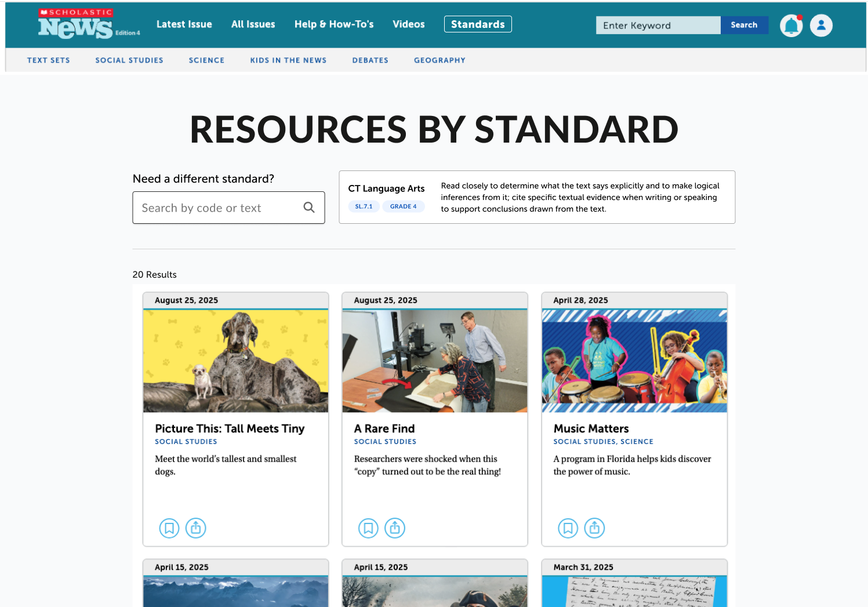The width and height of the screenshot is (868, 607).
Task: Click the blue Search button
Action: (x=744, y=25)
